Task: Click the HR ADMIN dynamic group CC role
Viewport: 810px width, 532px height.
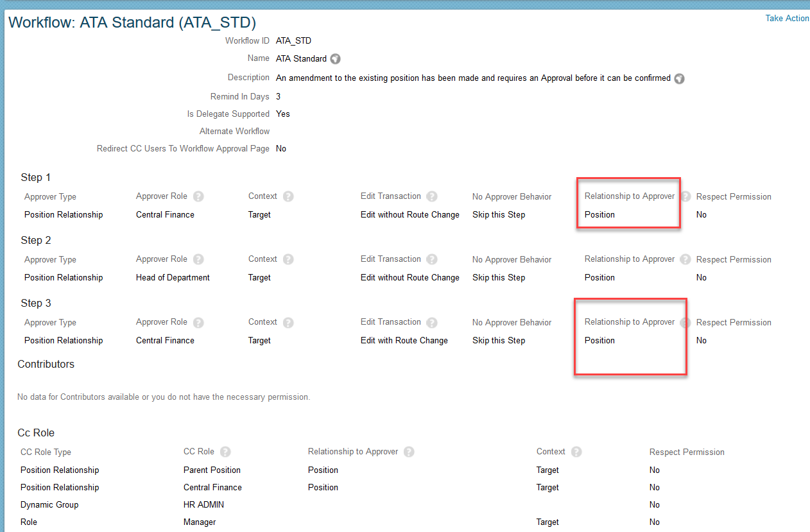Action: pyautogui.click(x=203, y=505)
